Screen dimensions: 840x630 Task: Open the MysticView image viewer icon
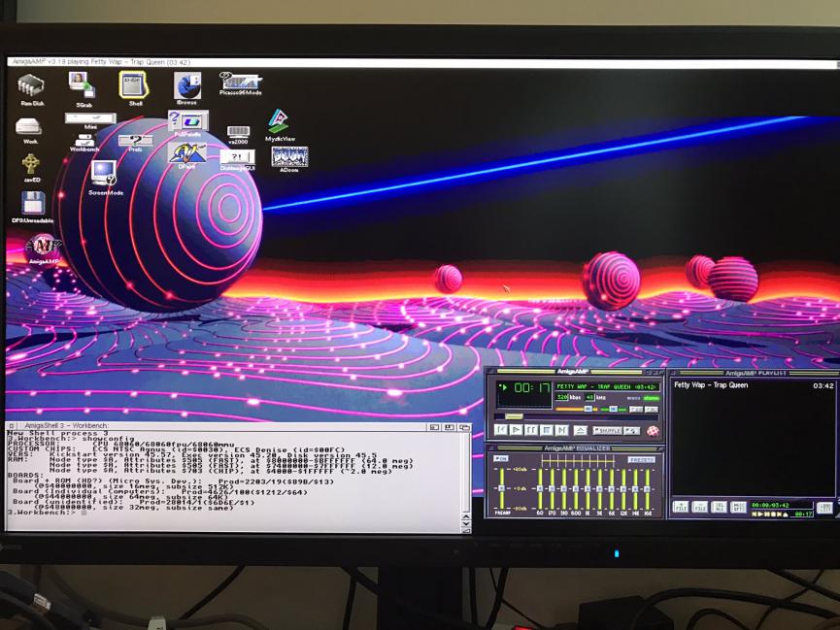278,121
